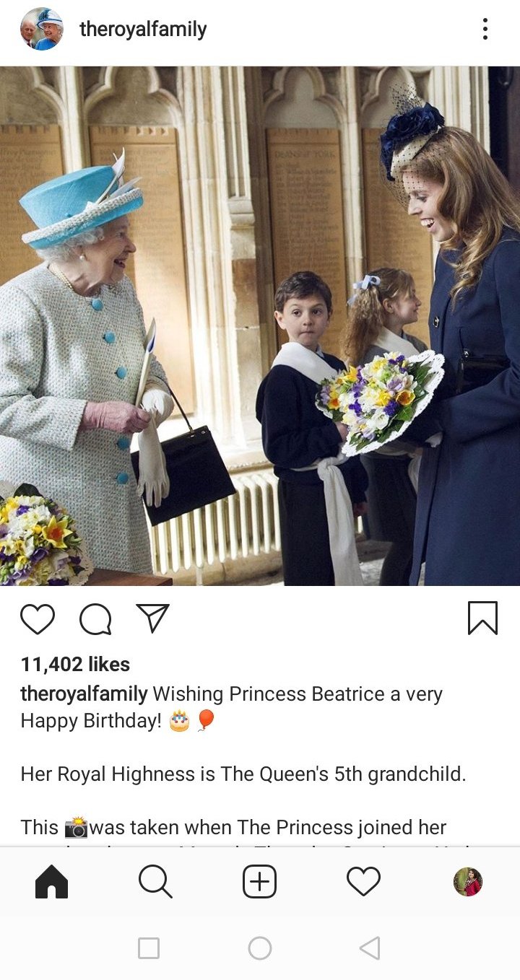The height and width of the screenshot is (980, 520).
Task: Tap the Android home circle button
Action: click(x=260, y=948)
